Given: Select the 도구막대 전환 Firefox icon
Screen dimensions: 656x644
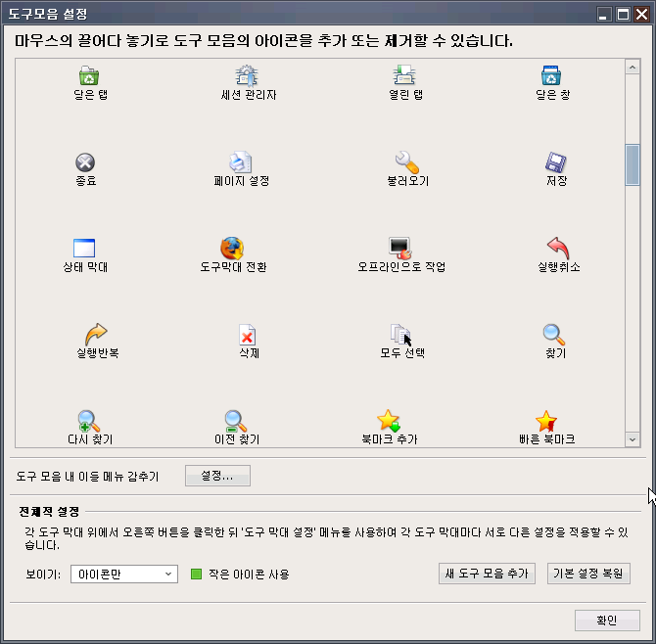Looking at the screenshot, I should pos(232,249).
